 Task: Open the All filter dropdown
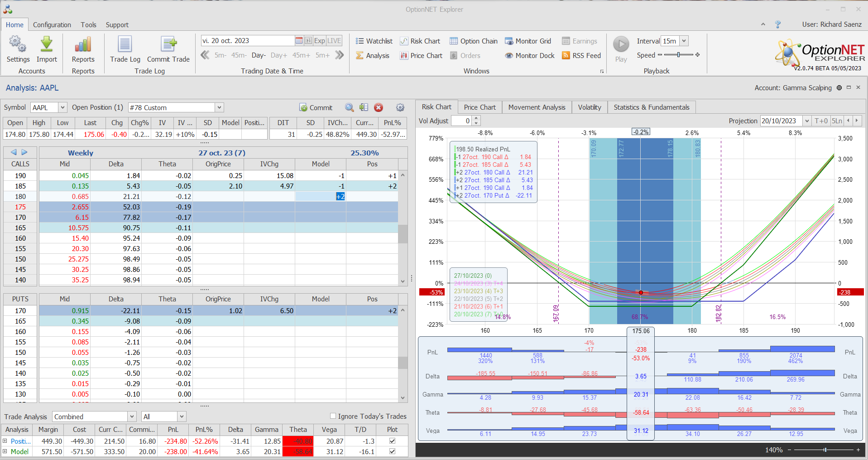tap(182, 416)
